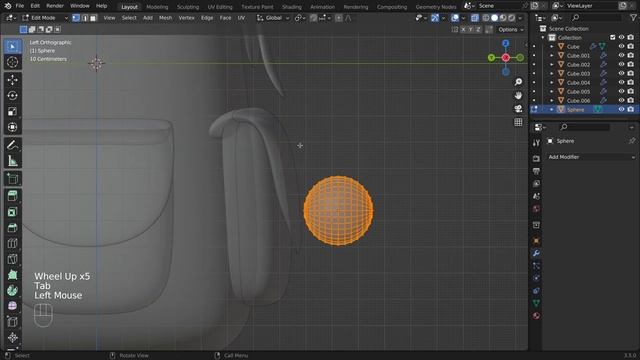The image size is (640, 360).
Task: Open the outliner filter funnel
Action: (x=633, y=18)
